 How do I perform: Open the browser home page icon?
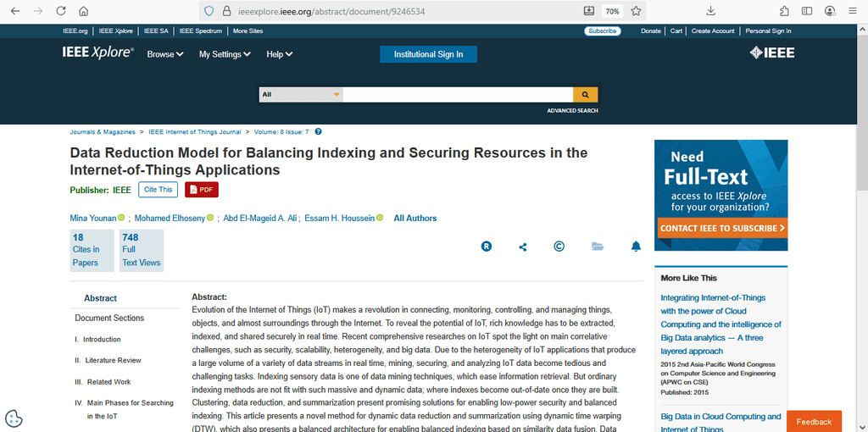(84, 11)
